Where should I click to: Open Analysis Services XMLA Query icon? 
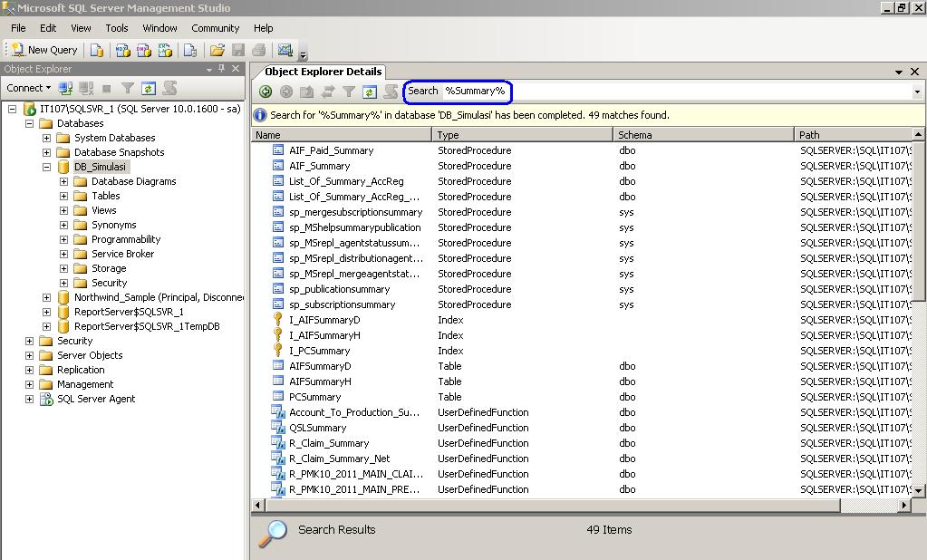tap(166, 50)
